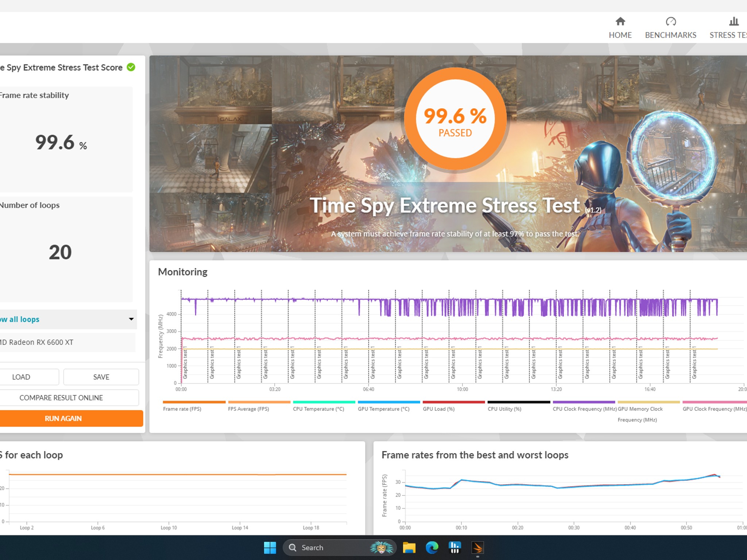
Task: Toggle CPU Clock Frequency legend swatch
Action: (x=584, y=402)
